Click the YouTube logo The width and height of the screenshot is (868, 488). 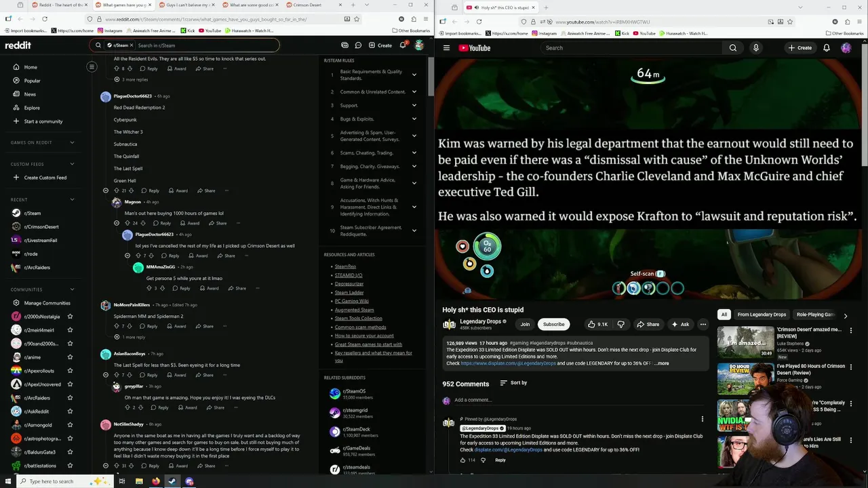coord(474,47)
